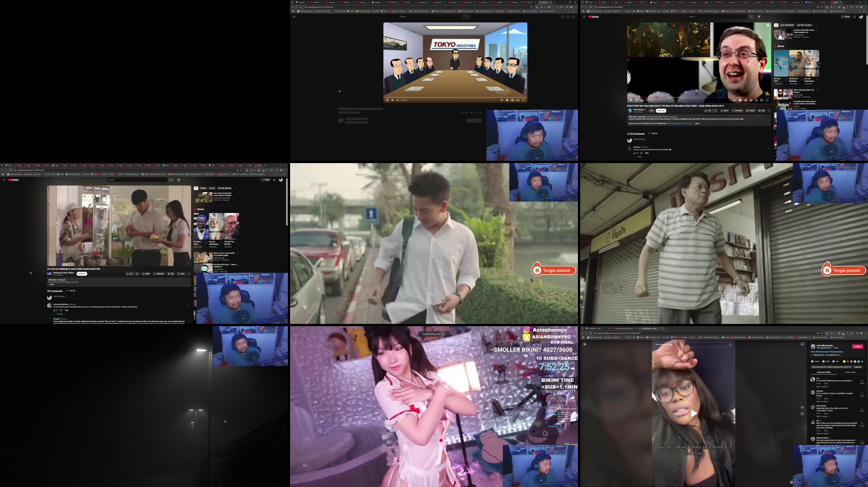
Task: Go to previous TikTok video with up arrow
Action: (x=802, y=408)
